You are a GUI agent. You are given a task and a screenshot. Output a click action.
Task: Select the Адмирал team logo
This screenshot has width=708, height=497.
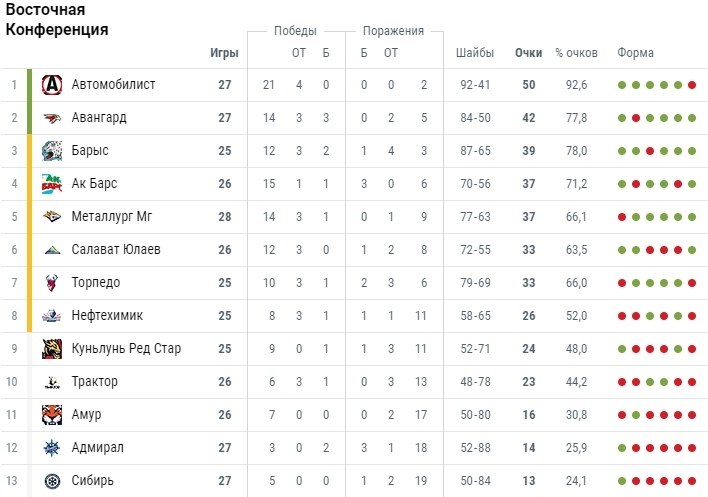pyautogui.click(x=51, y=448)
